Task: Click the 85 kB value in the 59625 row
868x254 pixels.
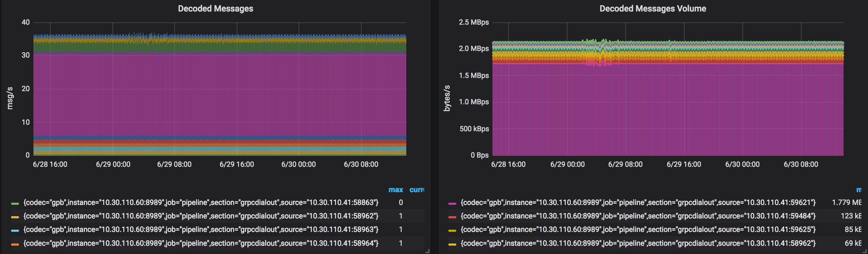Action: coord(853,229)
